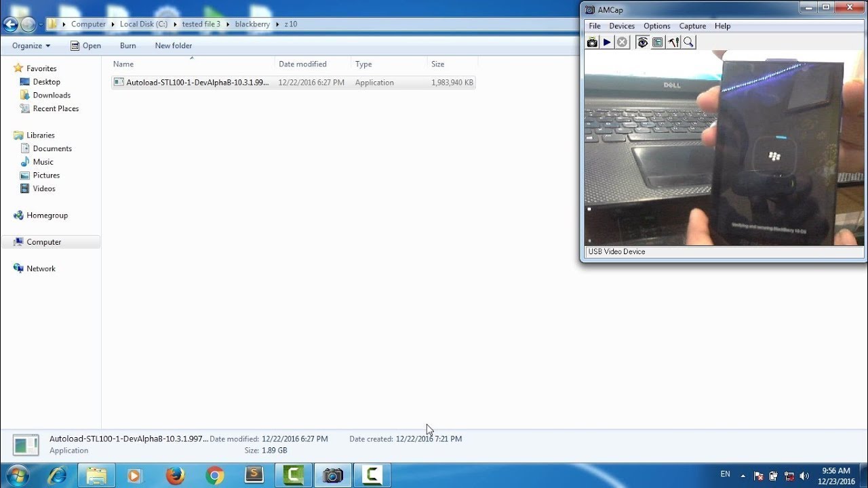Viewport: 868px width, 488px height.
Task: Click Explorer Back navigation button
Action: (x=10, y=24)
